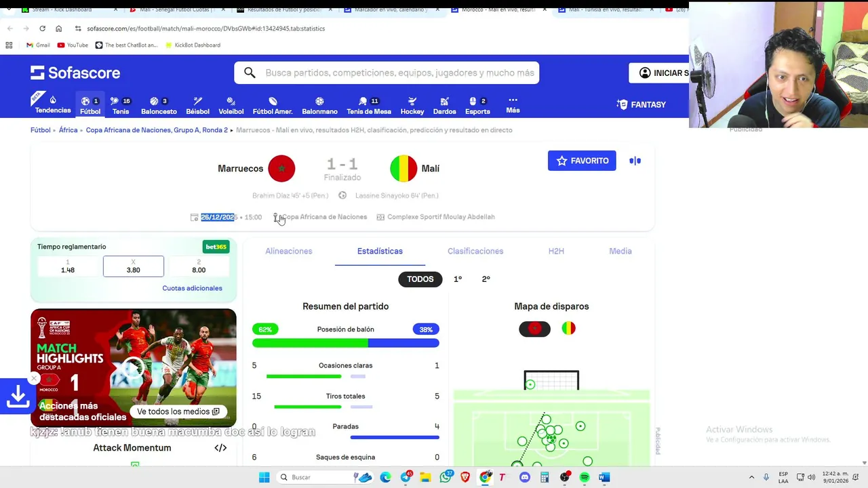Image resolution: width=868 pixels, height=488 pixels.
Task: Select the Dardos sport icon
Action: [444, 104]
